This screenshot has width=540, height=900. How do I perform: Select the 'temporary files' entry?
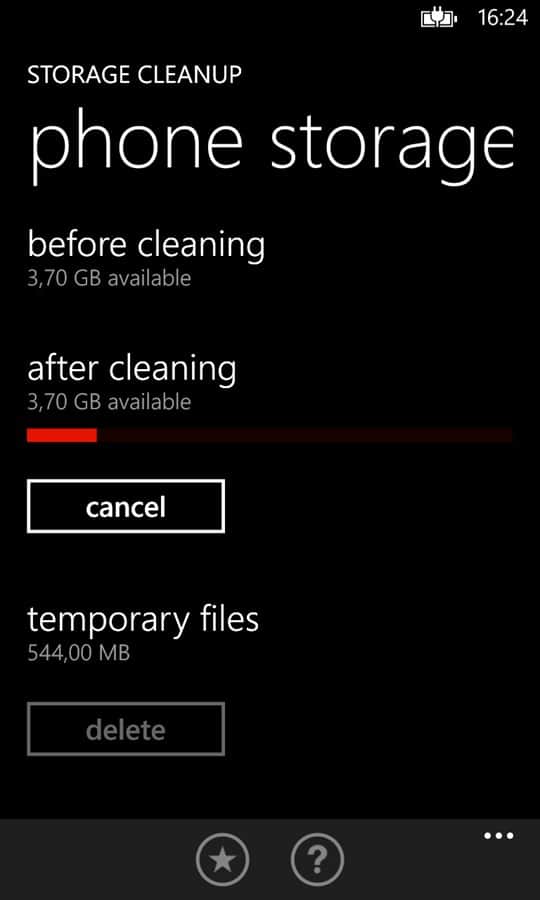point(142,620)
